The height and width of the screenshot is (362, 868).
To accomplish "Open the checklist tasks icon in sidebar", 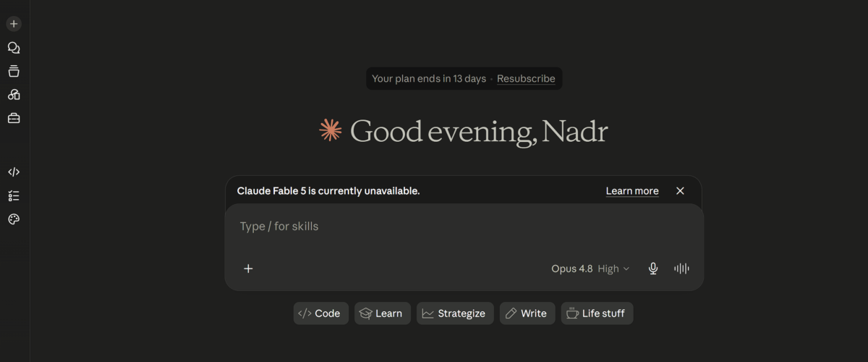I will [14, 195].
